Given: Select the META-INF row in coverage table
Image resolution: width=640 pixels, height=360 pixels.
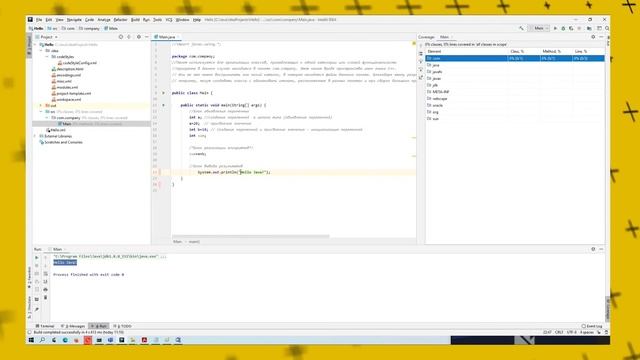Looking at the screenshot, I should coord(515,92).
